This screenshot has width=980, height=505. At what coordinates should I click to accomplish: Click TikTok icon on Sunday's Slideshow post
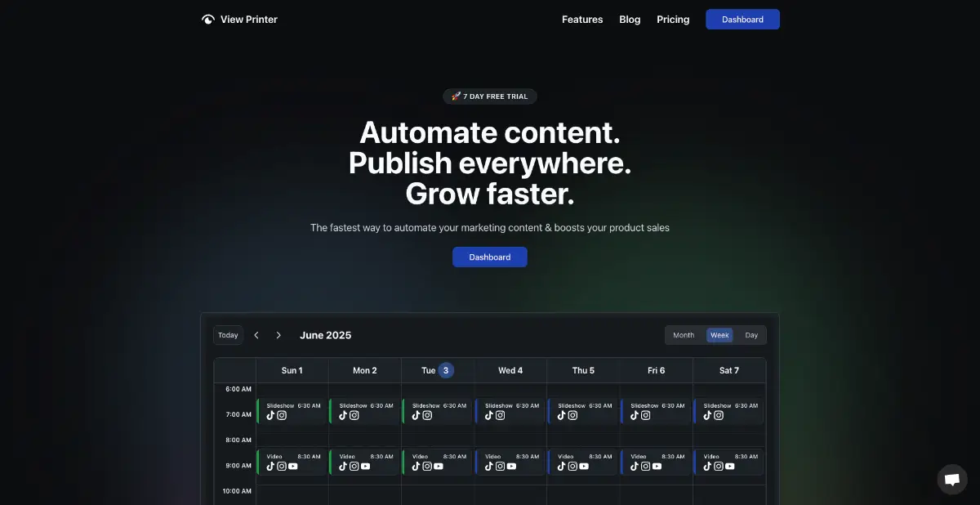(271, 415)
